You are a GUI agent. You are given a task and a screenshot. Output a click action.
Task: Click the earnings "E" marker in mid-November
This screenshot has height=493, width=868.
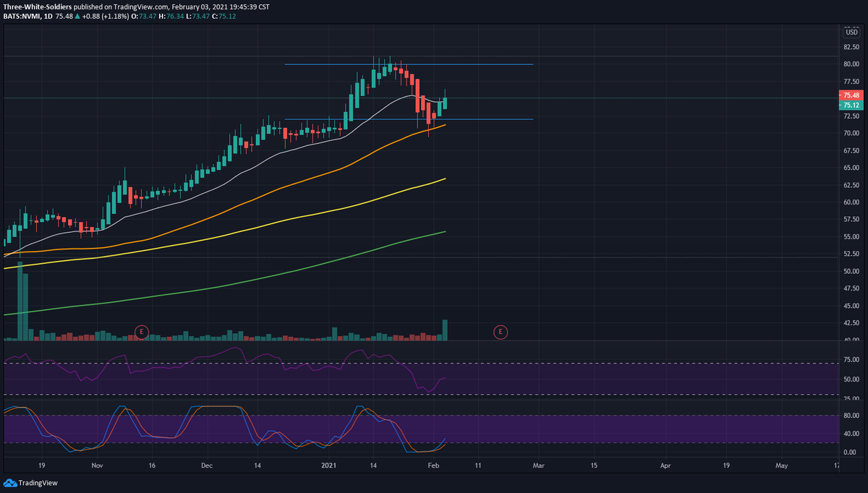click(x=142, y=333)
